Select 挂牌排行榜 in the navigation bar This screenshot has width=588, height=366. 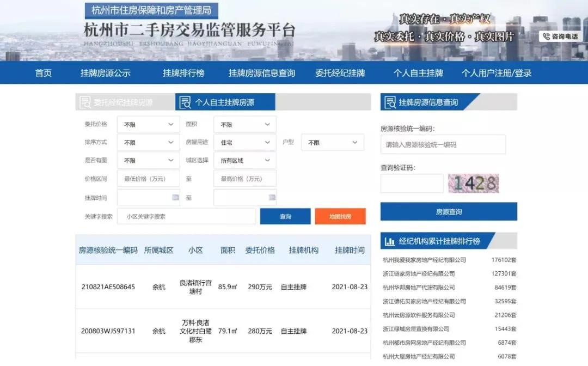[185, 72]
